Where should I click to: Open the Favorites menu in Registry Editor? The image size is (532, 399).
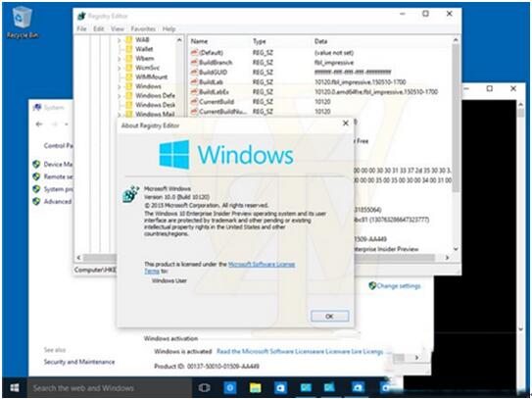point(143,28)
